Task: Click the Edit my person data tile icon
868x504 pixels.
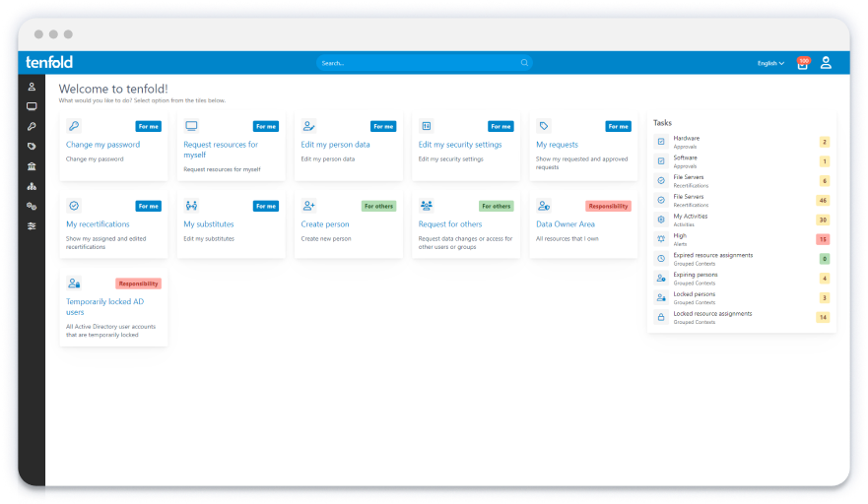Action: 309,126
